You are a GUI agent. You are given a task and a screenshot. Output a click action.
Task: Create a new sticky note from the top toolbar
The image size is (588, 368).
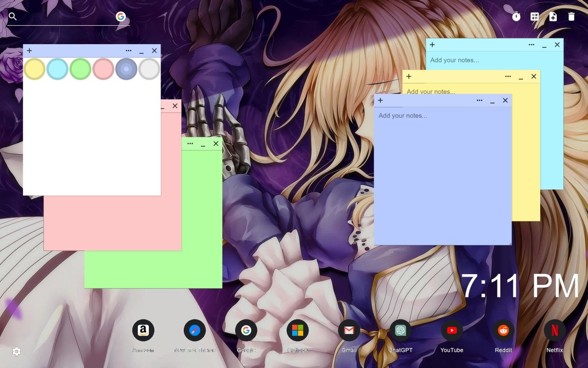click(x=553, y=17)
